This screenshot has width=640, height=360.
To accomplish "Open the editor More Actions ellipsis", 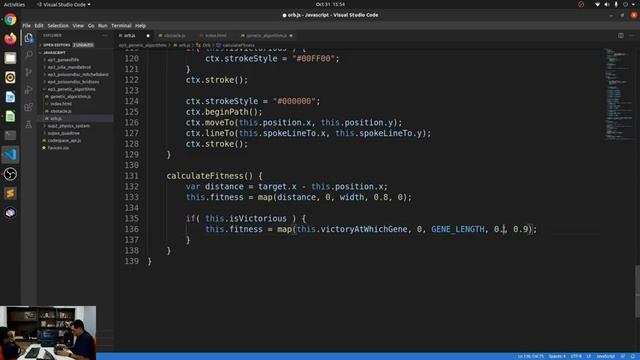I will [x=631, y=36].
